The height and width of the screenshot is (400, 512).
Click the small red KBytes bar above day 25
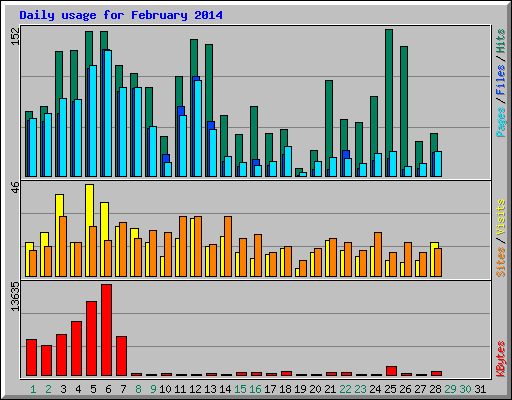click(392, 371)
